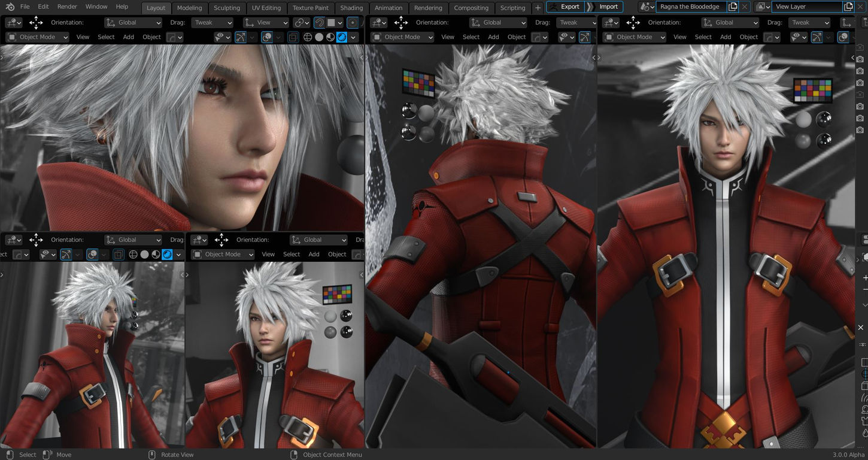This screenshot has height=460, width=868.
Task: Switch top-left viewport to solid shading
Action: tap(319, 37)
